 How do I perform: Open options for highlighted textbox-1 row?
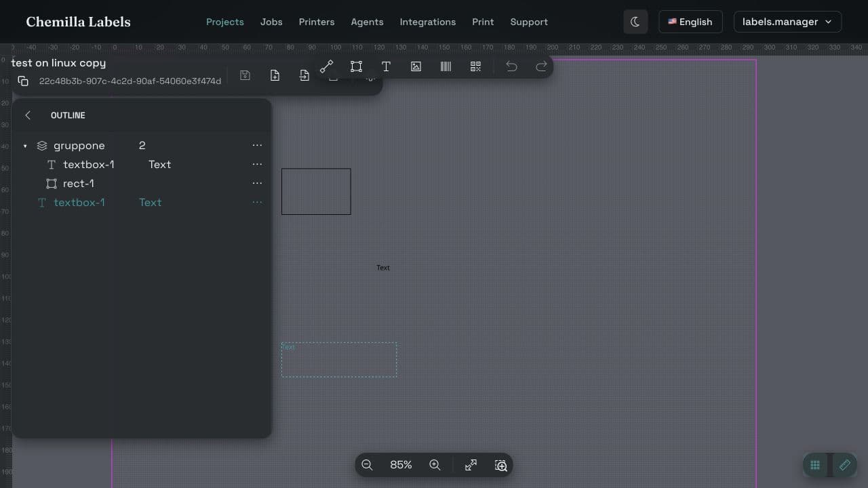tap(257, 202)
